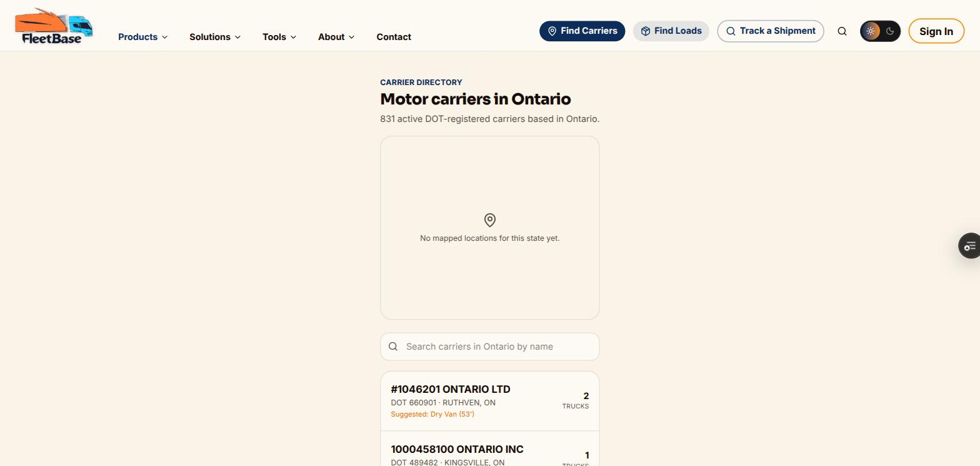Click 831 active DOT-registered carriers text
Image resolution: width=980 pixels, height=466 pixels.
[490, 119]
